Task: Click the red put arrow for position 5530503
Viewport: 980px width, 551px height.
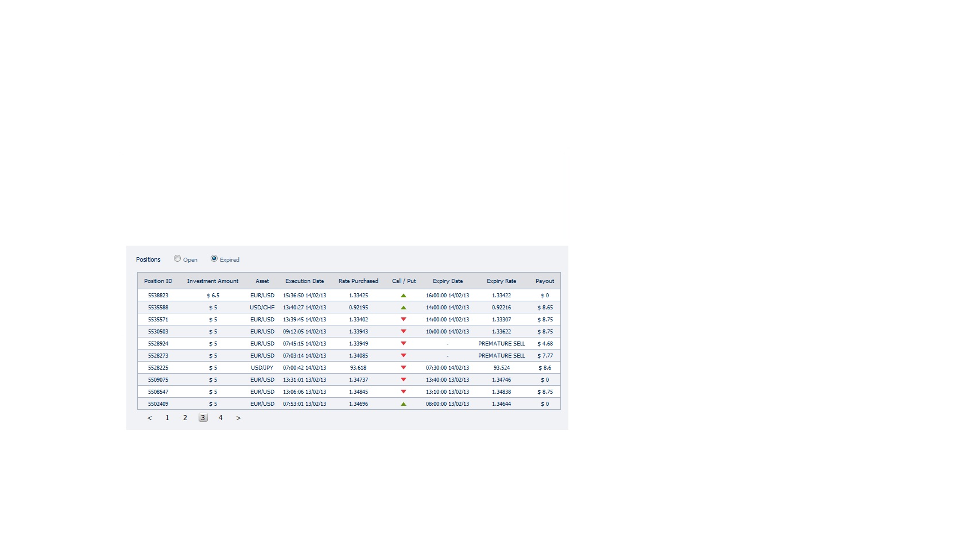Action: (404, 332)
